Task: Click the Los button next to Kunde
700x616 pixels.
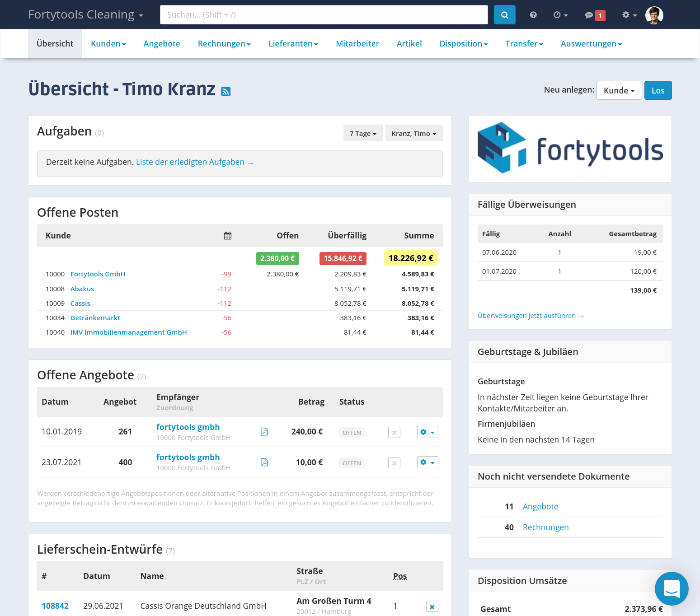Action: click(x=658, y=90)
